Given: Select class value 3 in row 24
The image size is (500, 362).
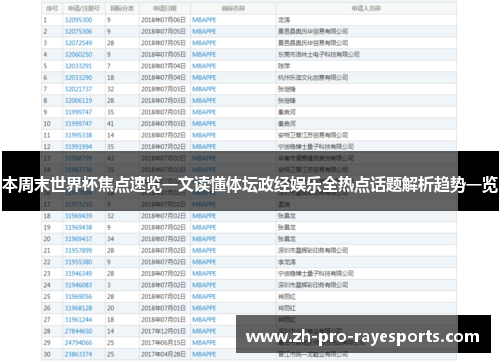Looking at the screenshot, I should [109, 285].
